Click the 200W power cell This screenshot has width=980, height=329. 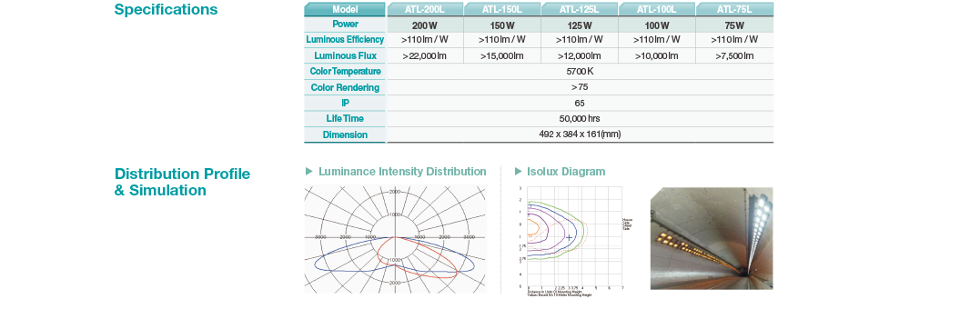click(x=425, y=25)
